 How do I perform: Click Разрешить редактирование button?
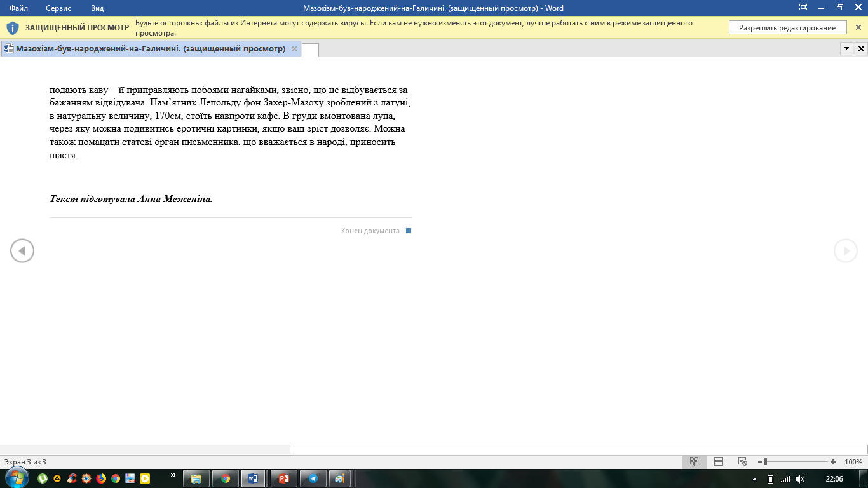[787, 28]
